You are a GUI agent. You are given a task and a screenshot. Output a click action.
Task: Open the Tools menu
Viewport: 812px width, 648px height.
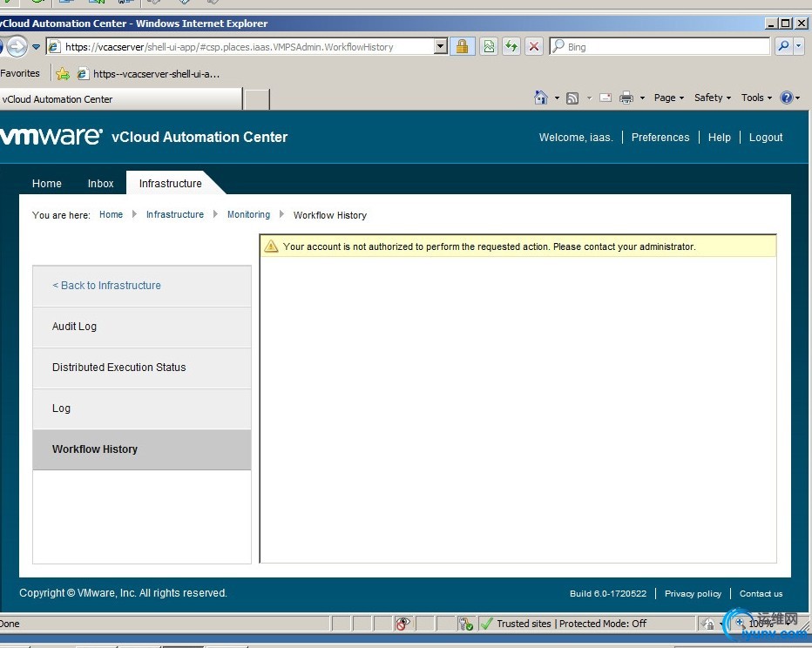point(756,98)
